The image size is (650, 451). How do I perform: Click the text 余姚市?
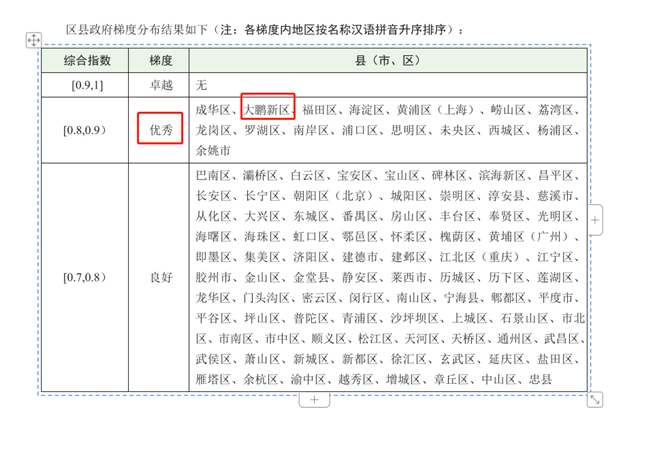[x=213, y=150]
